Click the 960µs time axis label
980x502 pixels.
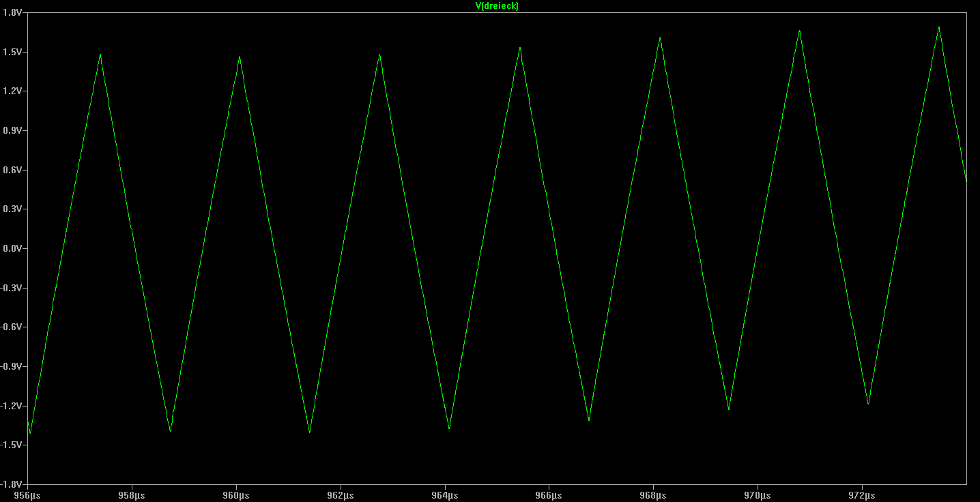(x=236, y=495)
